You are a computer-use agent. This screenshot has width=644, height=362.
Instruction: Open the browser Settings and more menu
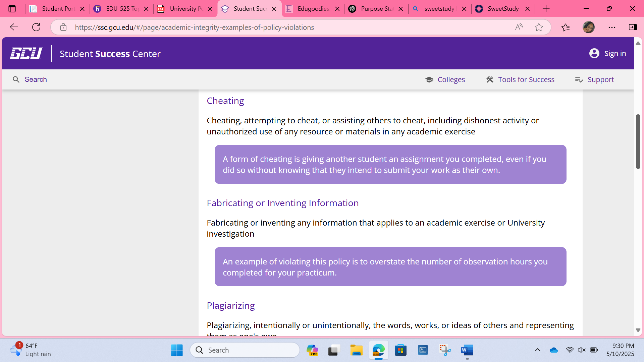(x=612, y=27)
